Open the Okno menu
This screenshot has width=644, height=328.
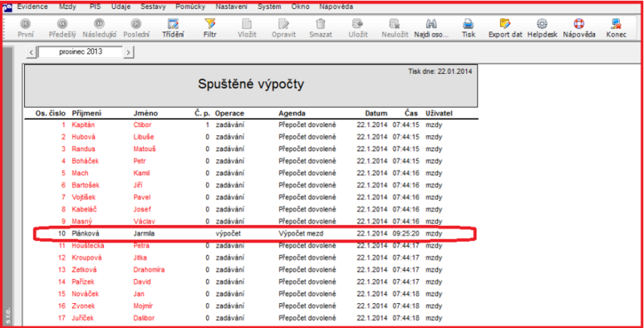(299, 7)
